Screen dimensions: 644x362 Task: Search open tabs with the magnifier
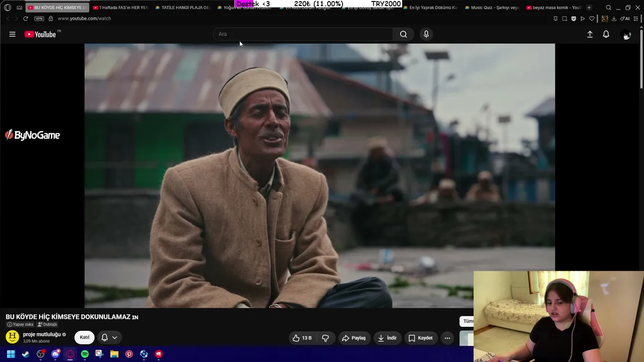pyautogui.click(x=608, y=8)
